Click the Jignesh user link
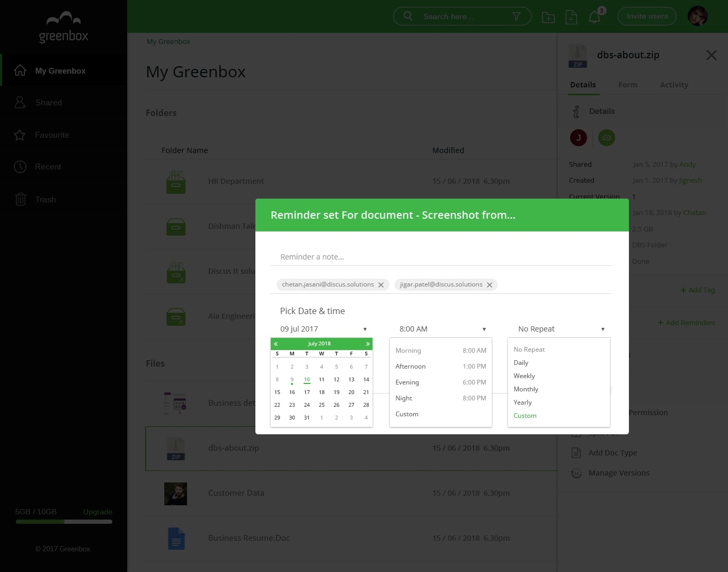Screen dimensions: 728x572 pos(690,181)
